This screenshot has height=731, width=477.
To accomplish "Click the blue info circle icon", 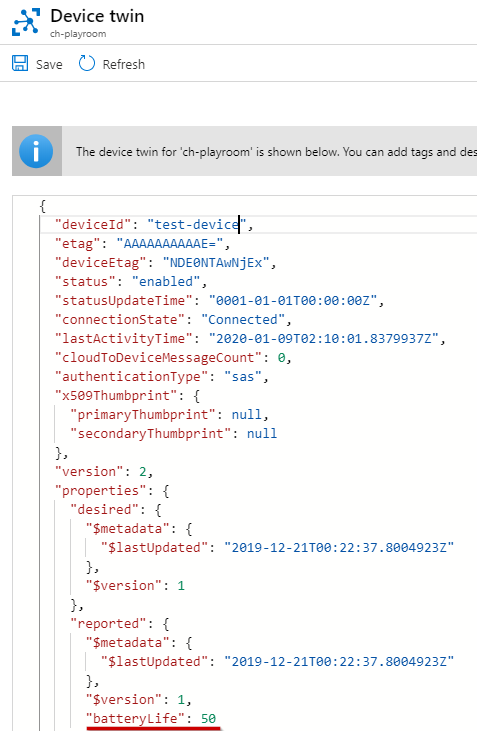I will pyautogui.click(x=36, y=151).
